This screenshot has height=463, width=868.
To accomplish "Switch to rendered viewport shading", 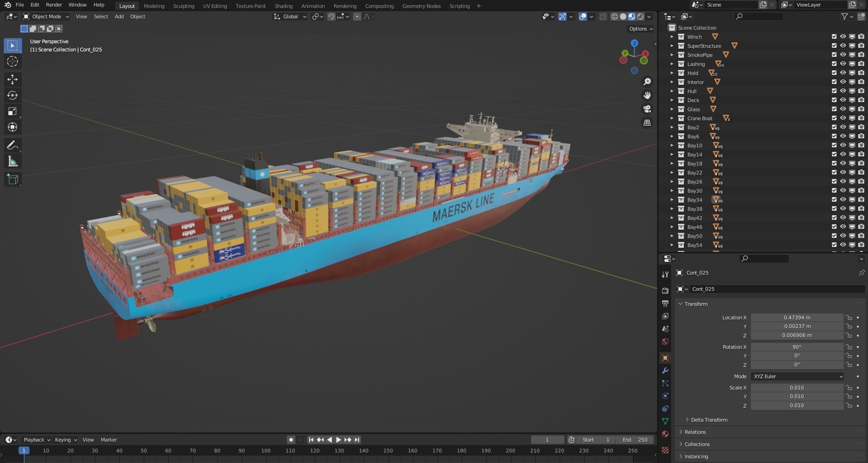I will tap(640, 17).
